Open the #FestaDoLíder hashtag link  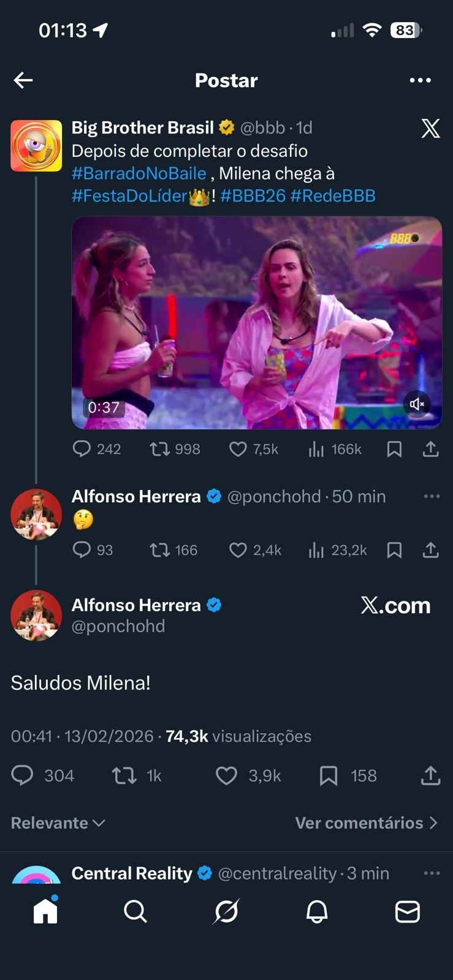[x=129, y=196]
